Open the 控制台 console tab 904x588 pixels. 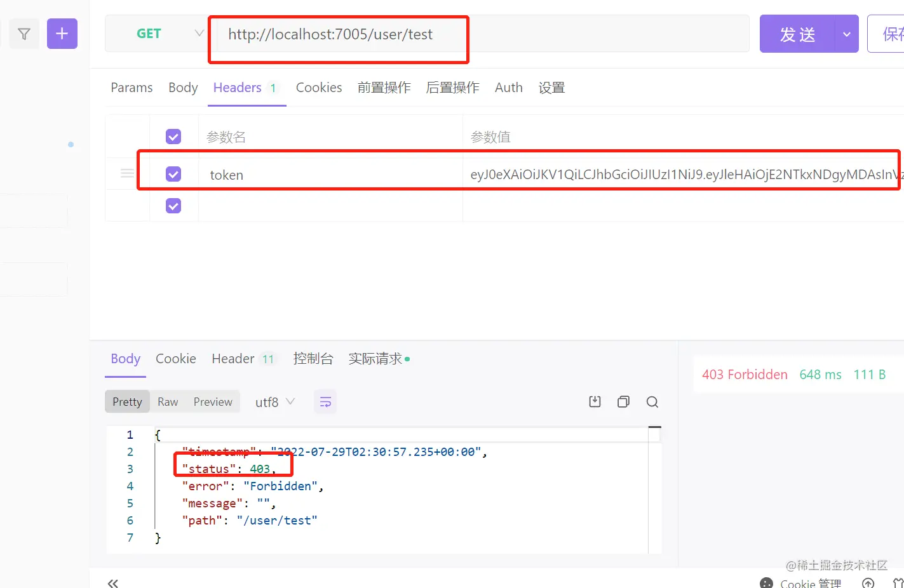tap(313, 359)
